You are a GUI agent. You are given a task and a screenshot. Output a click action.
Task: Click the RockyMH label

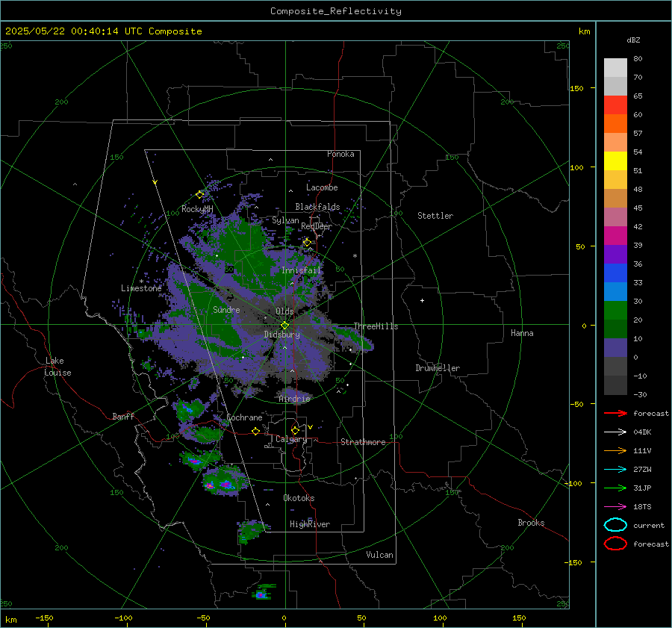pyautogui.click(x=197, y=209)
